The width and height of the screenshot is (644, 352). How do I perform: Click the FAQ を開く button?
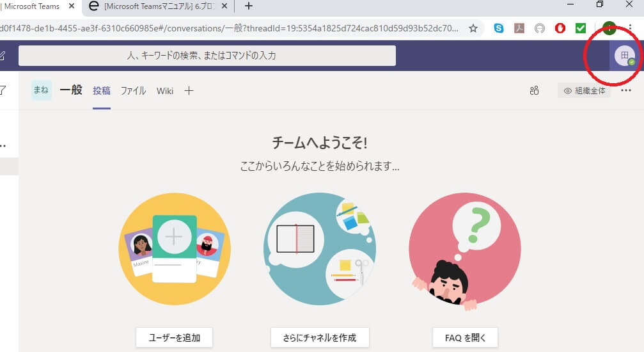click(x=465, y=337)
